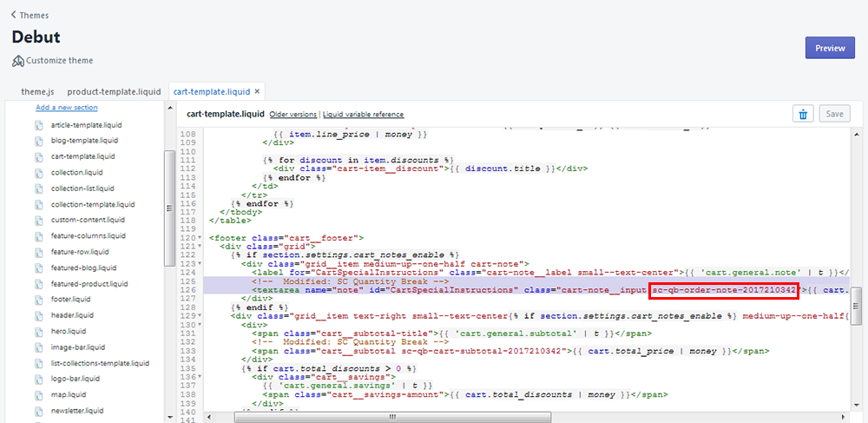Screen dimensions: 868x423
Task: Click the back chevron next to Themes
Action: [13, 16]
